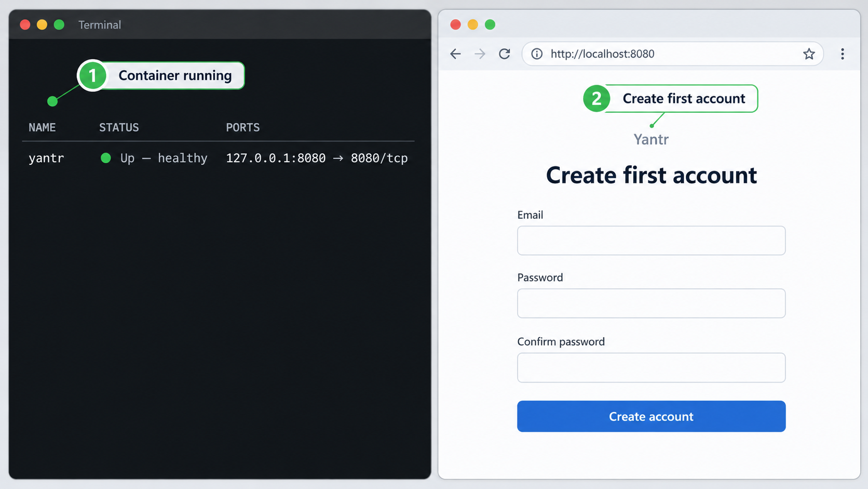Image resolution: width=868 pixels, height=489 pixels.
Task: Focus the Password input field
Action: (651, 303)
